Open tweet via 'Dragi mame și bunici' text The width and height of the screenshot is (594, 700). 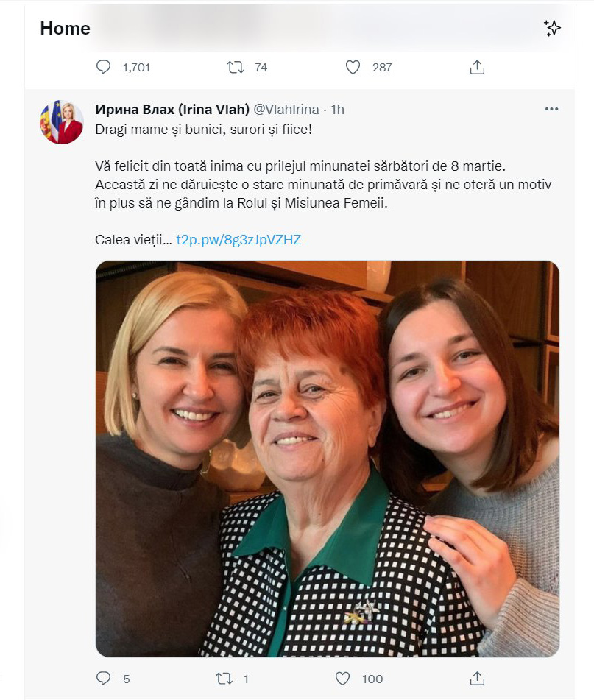click(197, 129)
